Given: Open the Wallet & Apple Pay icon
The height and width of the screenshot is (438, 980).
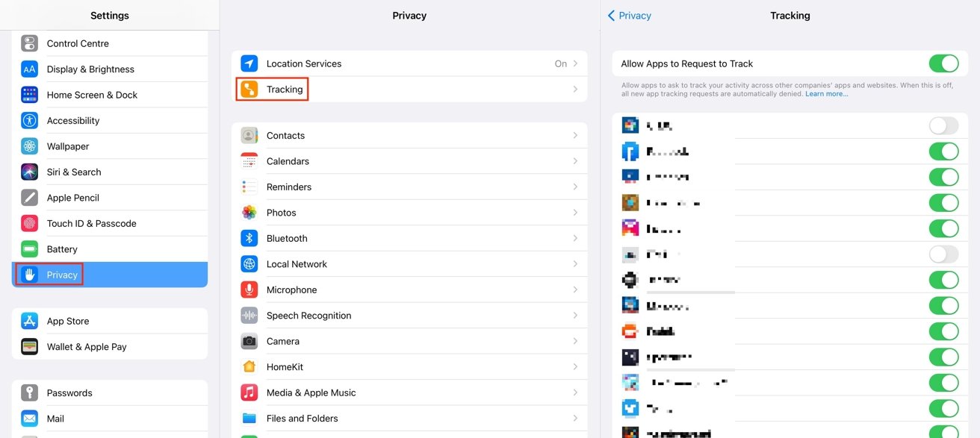Looking at the screenshot, I should click(29, 347).
